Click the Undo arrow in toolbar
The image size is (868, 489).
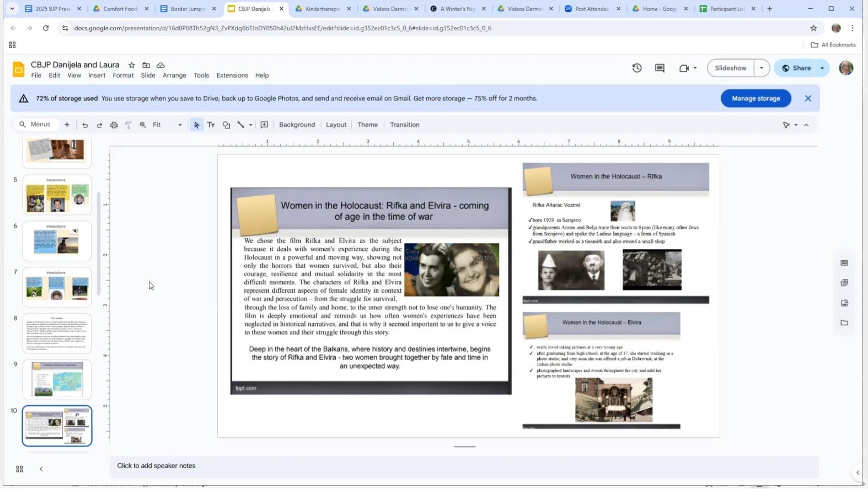click(x=85, y=125)
